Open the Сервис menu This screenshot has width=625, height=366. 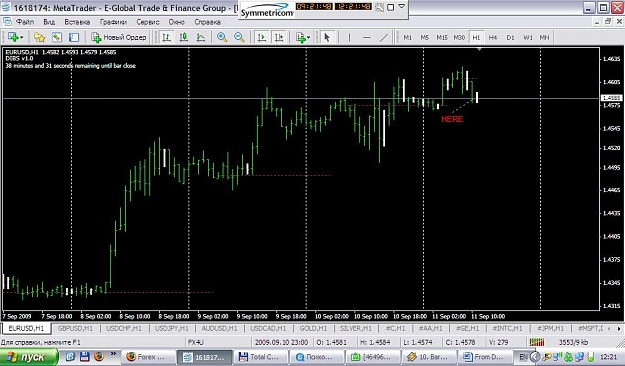(148, 22)
